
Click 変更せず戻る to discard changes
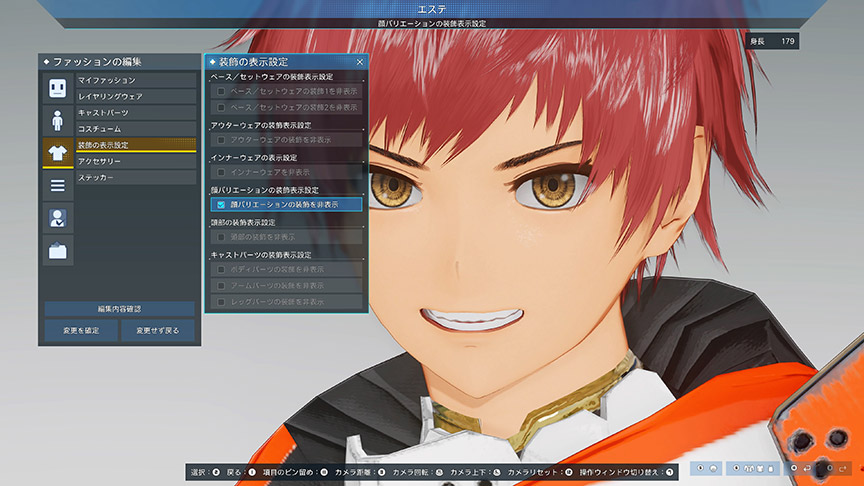[x=158, y=330]
